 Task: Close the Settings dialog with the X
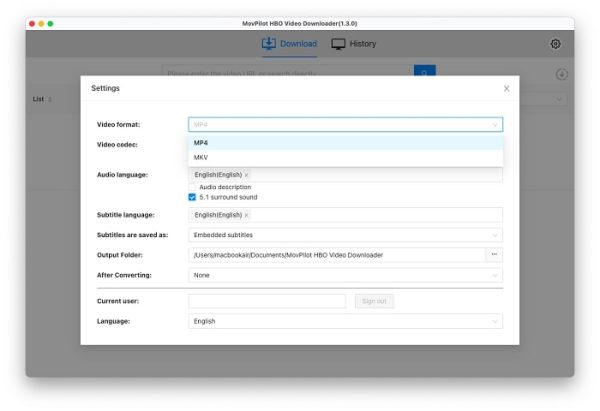pyautogui.click(x=506, y=88)
